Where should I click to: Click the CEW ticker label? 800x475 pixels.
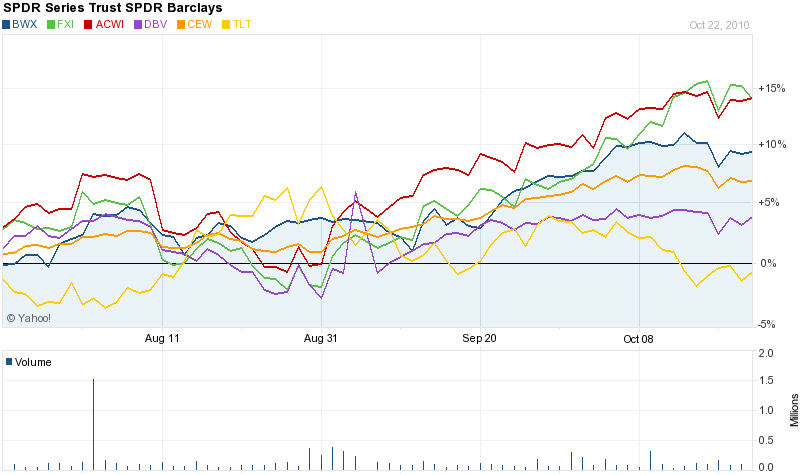click(x=199, y=24)
